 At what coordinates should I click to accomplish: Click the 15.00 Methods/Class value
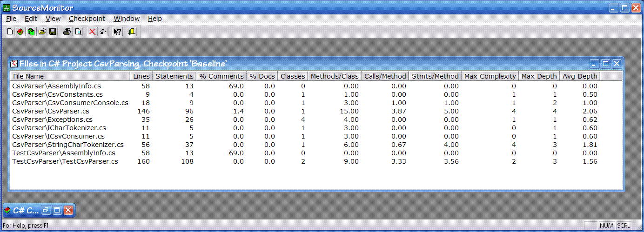point(349,111)
